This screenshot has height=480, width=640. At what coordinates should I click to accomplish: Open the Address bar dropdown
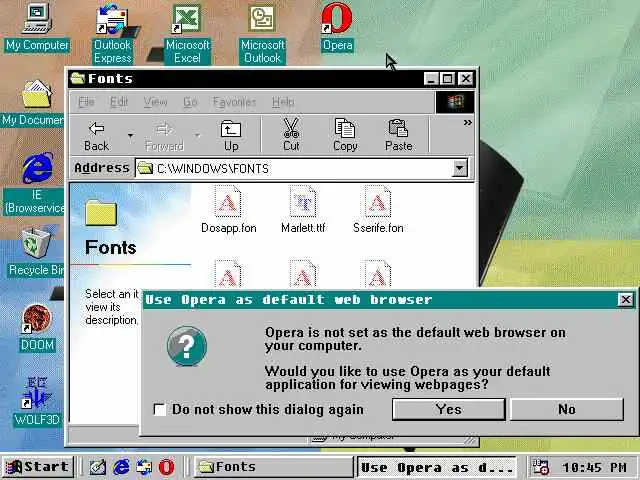(460, 168)
